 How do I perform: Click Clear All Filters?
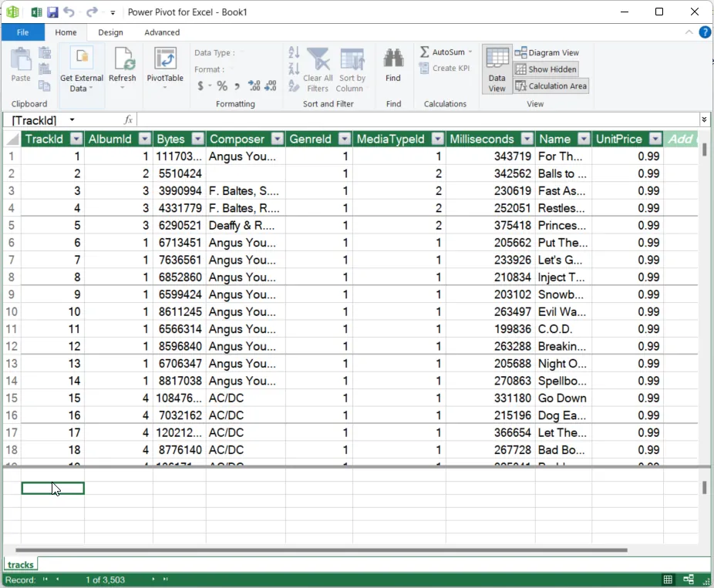coord(318,70)
